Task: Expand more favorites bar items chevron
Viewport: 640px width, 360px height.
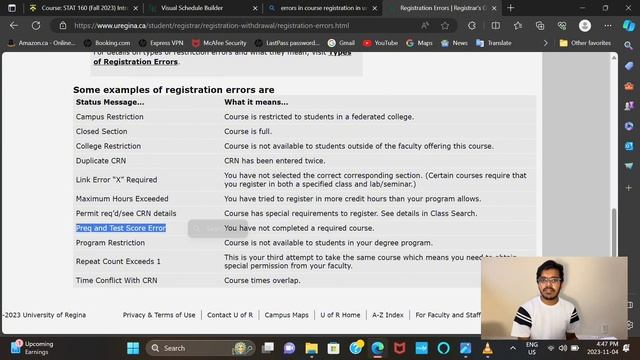Action: click(x=545, y=43)
